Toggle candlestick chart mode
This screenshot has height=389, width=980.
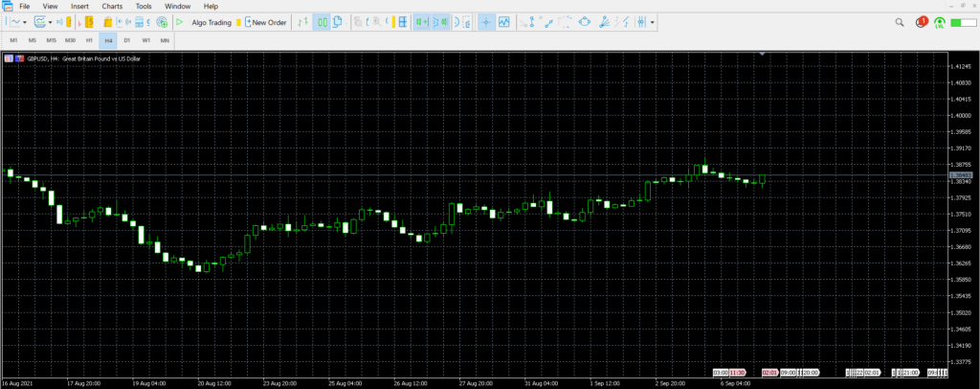pos(322,22)
